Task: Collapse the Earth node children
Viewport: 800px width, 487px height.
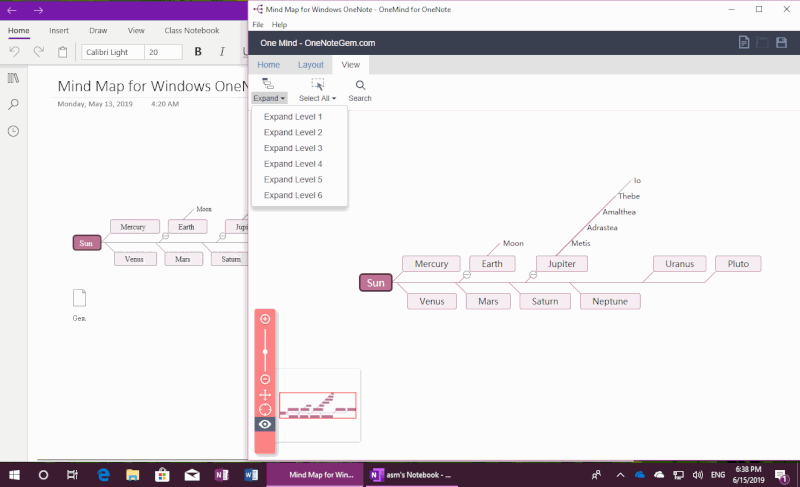Action: [x=466, y=275]
